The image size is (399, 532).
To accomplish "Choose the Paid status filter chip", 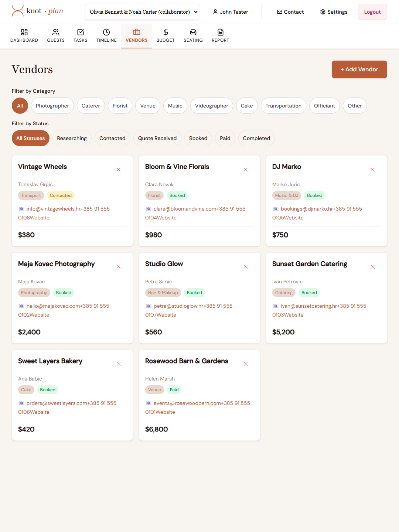I will [x=225, y=138].
